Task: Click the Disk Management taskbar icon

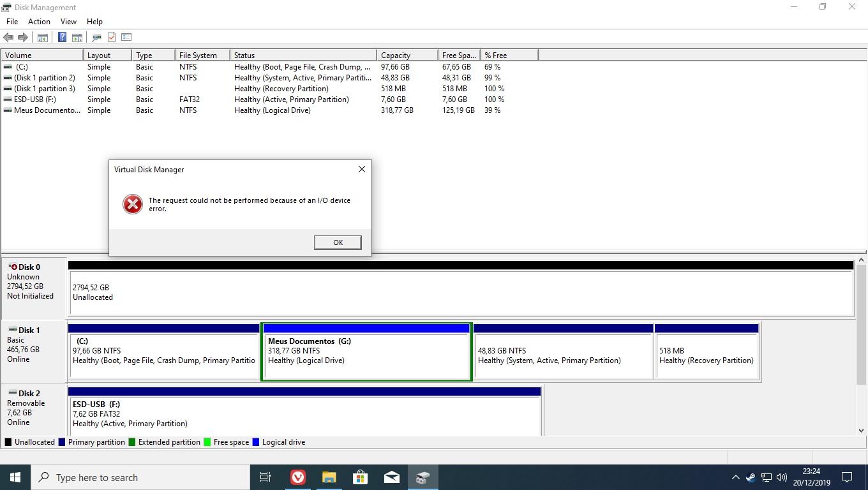Action: (423, 477)
